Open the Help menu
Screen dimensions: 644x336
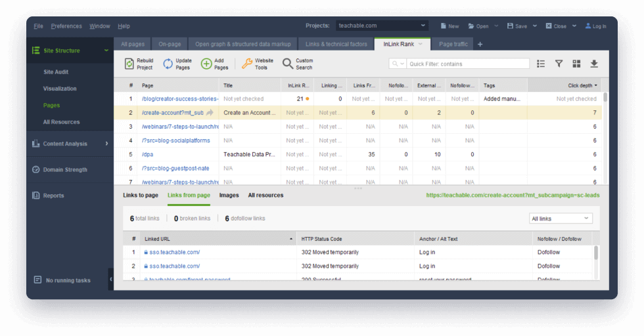click(124, 26)
